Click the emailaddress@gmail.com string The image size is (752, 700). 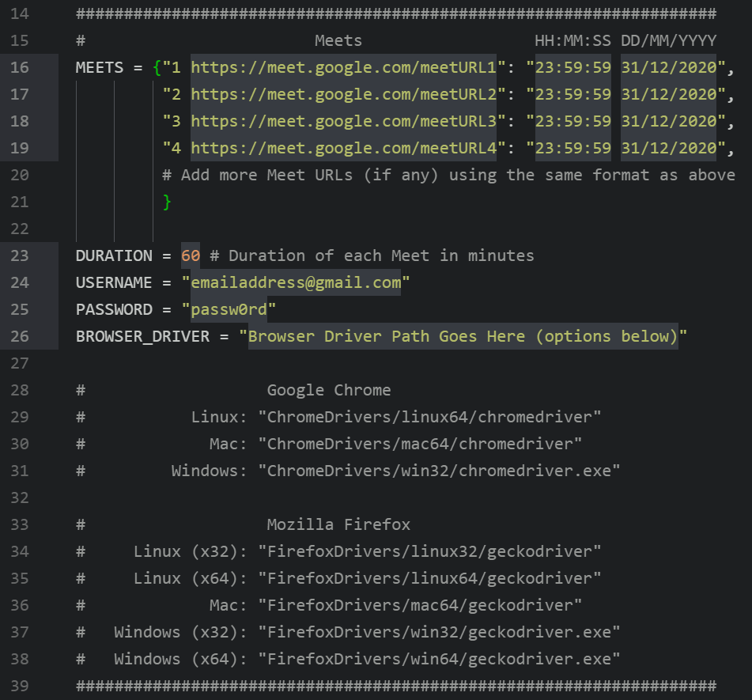coord(295,283)
